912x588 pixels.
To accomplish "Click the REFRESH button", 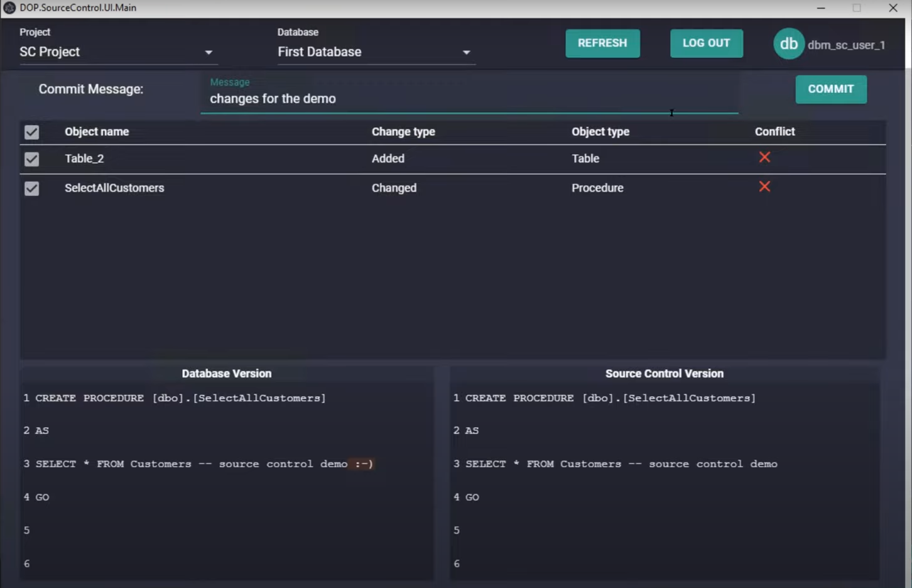I will [602, 43].
